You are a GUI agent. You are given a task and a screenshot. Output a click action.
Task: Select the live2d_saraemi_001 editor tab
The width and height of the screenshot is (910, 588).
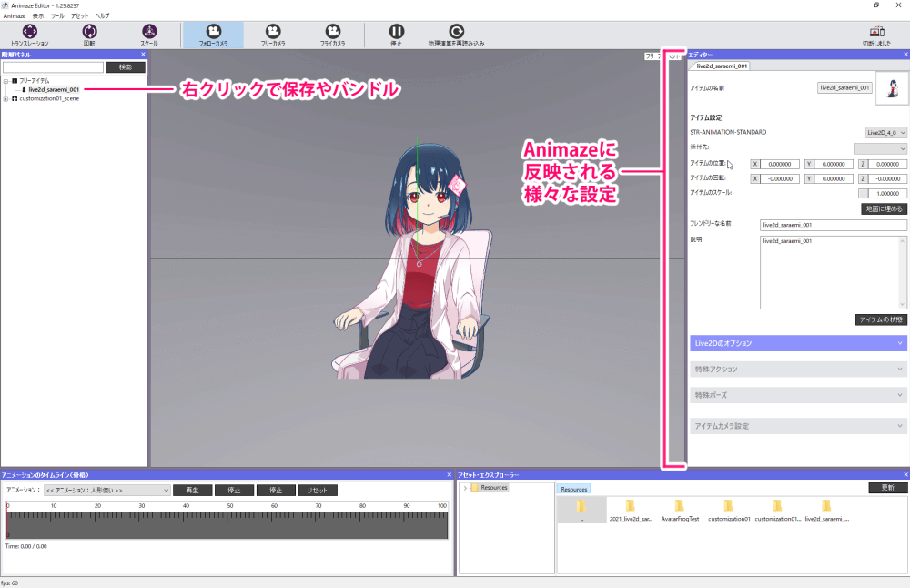coord(722,66)
